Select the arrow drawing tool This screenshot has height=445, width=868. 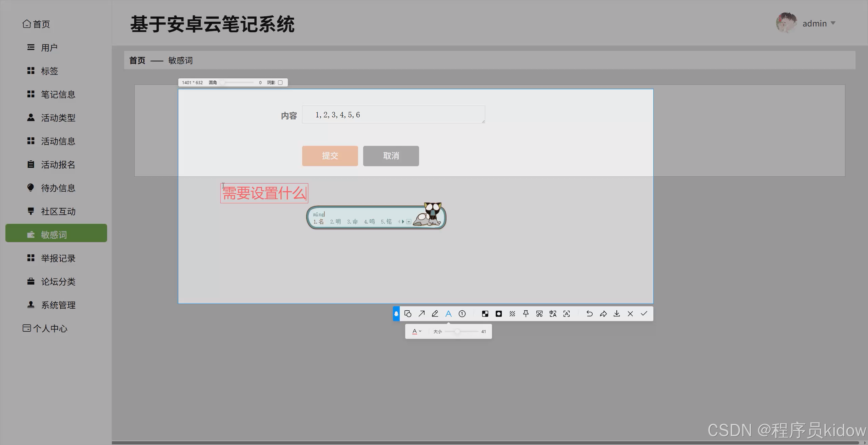click(421, 314)
